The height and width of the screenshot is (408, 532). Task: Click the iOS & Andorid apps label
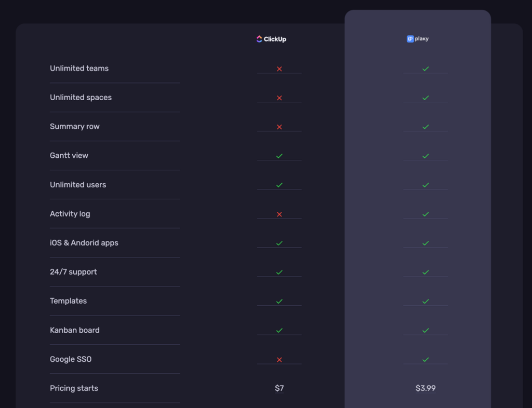click(84, 243)
